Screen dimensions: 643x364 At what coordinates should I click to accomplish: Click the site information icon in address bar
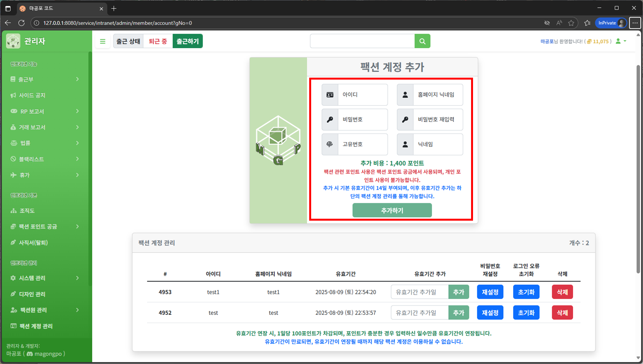point(37,23)
